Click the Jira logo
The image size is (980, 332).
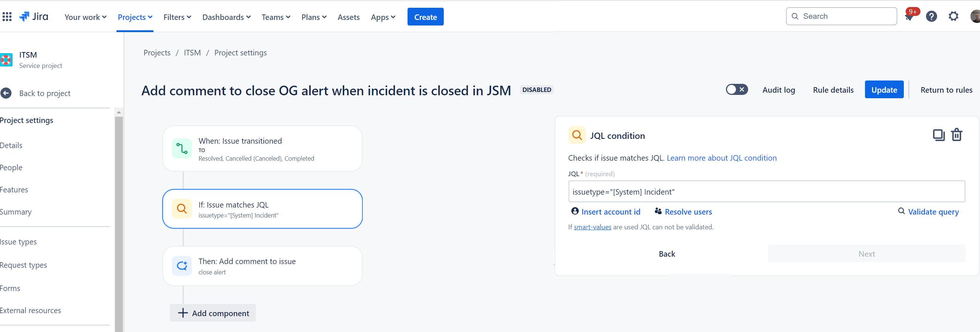(34, 17)
